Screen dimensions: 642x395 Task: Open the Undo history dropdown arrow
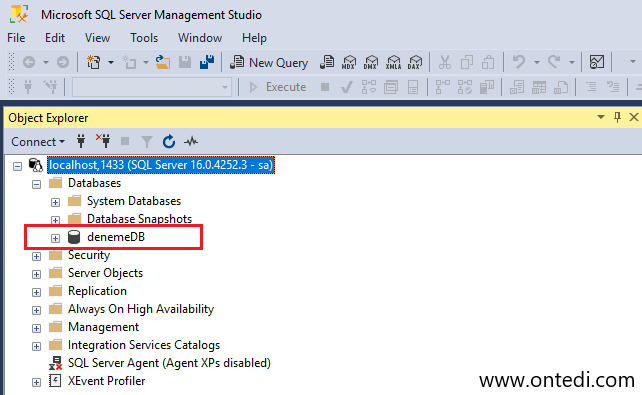536,62
